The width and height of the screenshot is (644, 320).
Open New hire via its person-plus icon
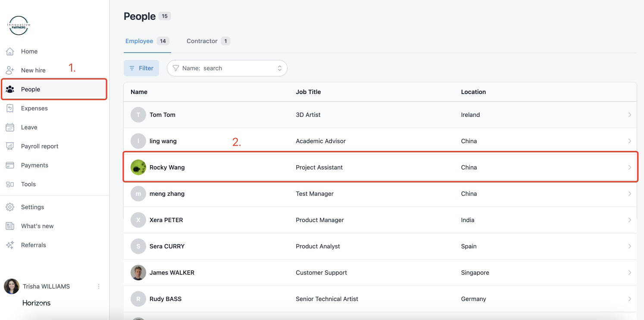tap(10, 70)
